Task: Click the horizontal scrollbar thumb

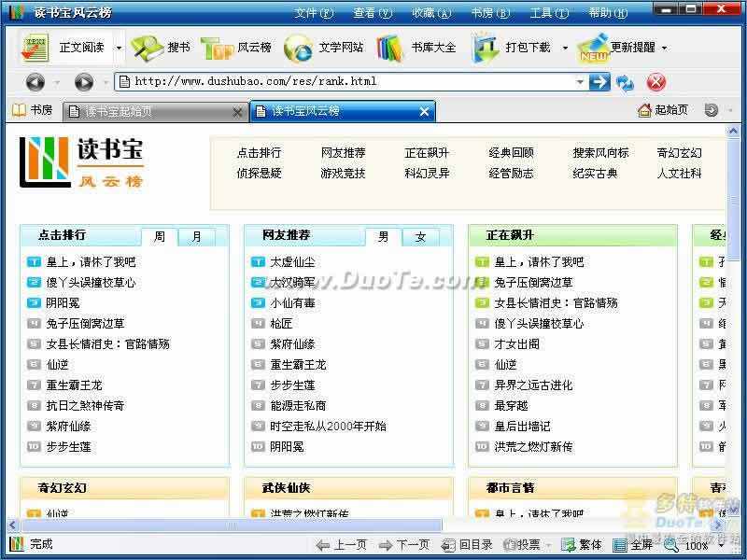Action: (x=232, y=525)
